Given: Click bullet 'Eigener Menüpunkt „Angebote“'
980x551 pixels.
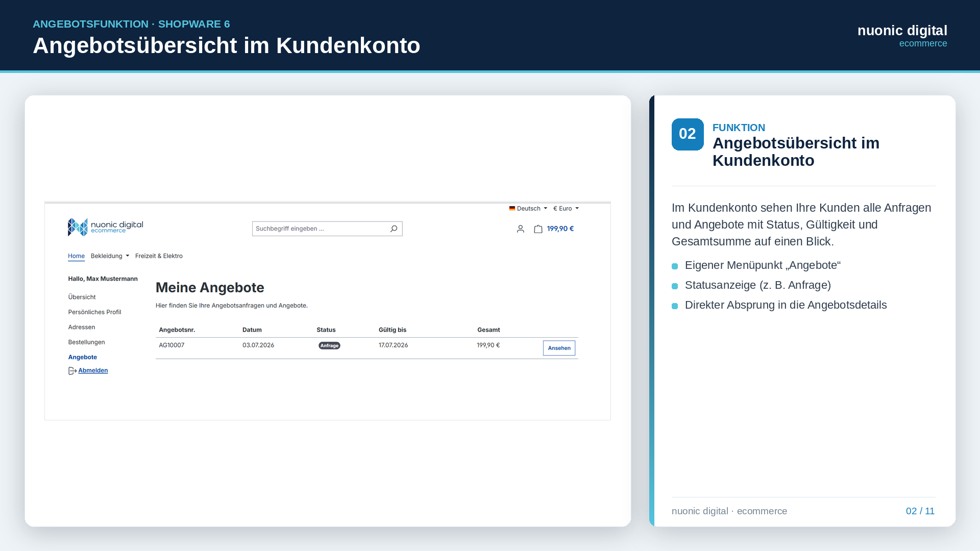Looking at the screenshot, I should 763,265.
